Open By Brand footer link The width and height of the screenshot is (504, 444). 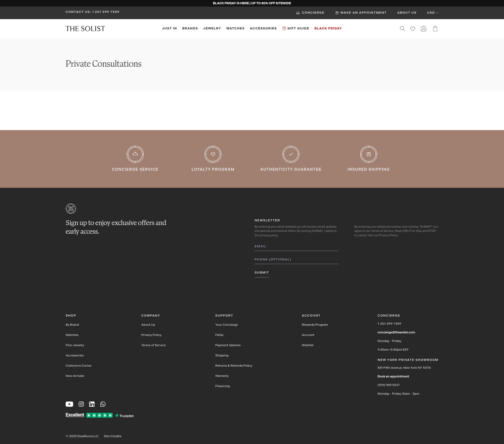coord(72,325)
